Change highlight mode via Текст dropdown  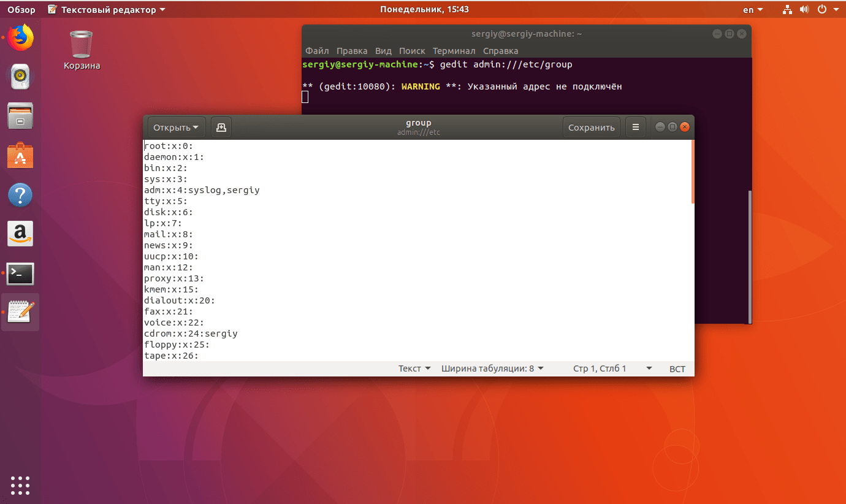pyautogui.click(x=413, y=368)
